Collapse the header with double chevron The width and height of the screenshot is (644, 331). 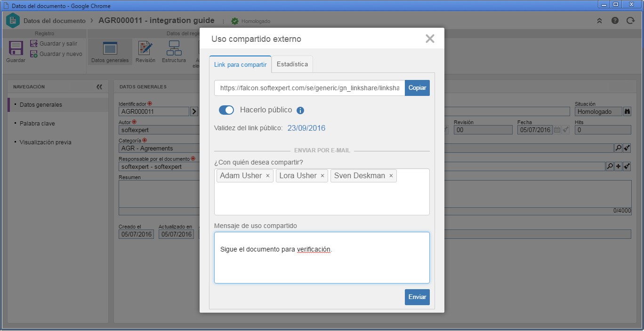click(599, 21)
